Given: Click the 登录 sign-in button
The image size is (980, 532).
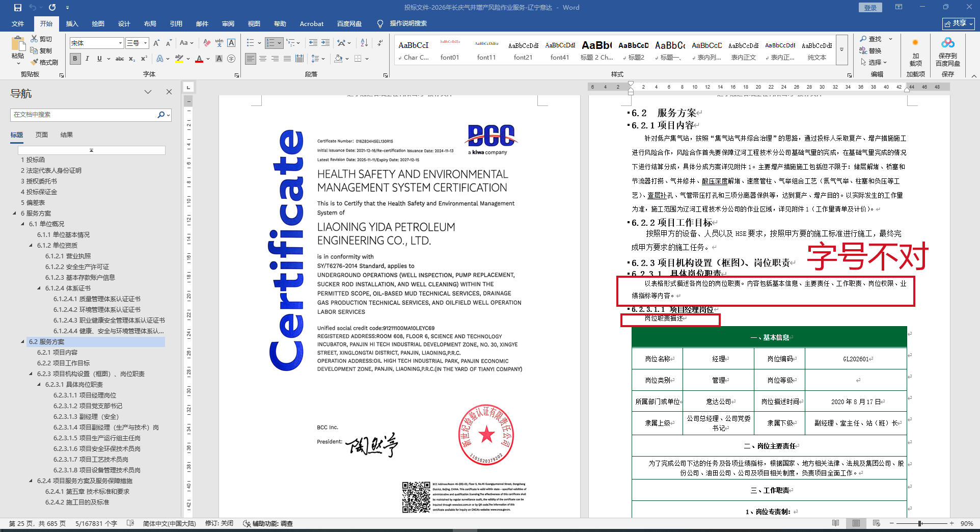Looking at the screenshot, I should [870, 8].
